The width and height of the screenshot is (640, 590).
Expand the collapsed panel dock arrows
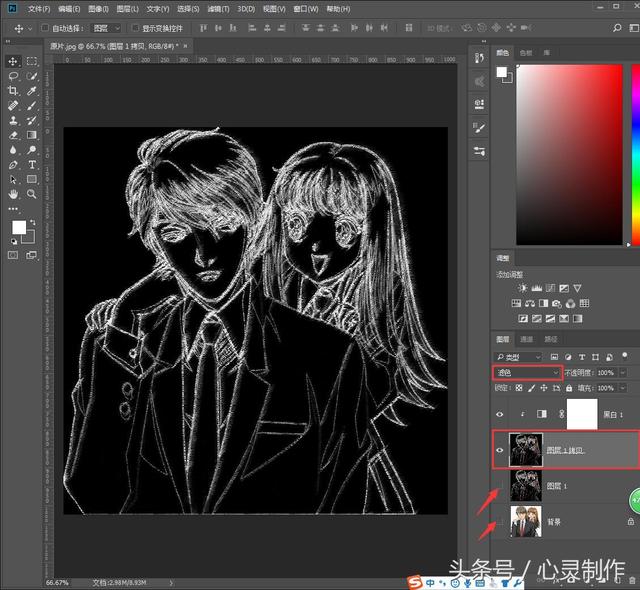(484, 42)
